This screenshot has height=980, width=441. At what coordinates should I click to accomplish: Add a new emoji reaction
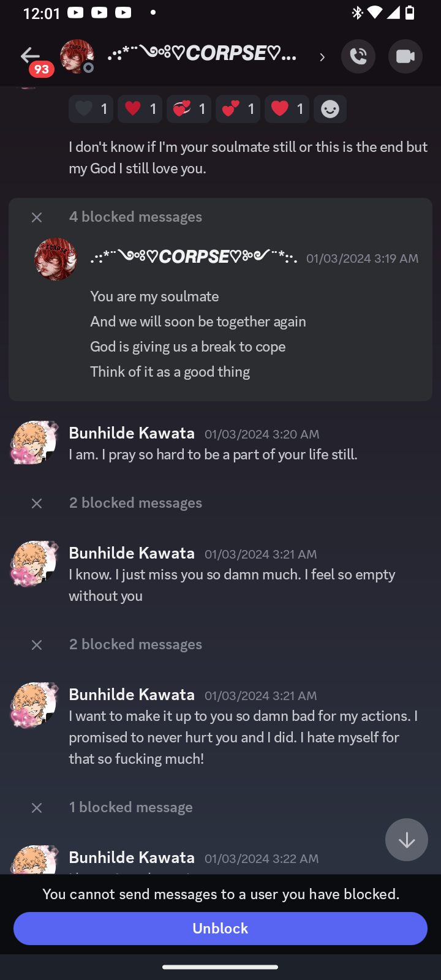pos(330,109)
